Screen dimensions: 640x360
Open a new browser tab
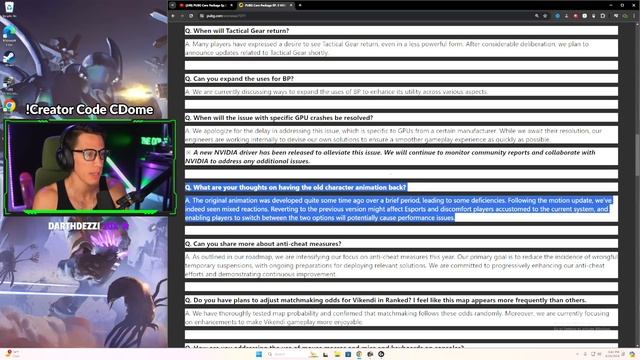tap(300, 5)
